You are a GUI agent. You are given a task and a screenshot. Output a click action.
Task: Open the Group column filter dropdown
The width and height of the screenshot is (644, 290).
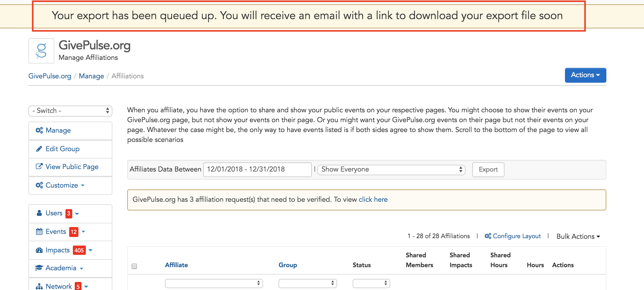click(x=307, y=284)
